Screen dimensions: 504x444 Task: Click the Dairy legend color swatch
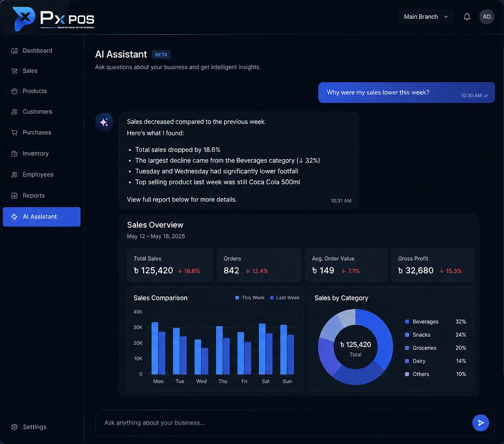pos(407,361)
